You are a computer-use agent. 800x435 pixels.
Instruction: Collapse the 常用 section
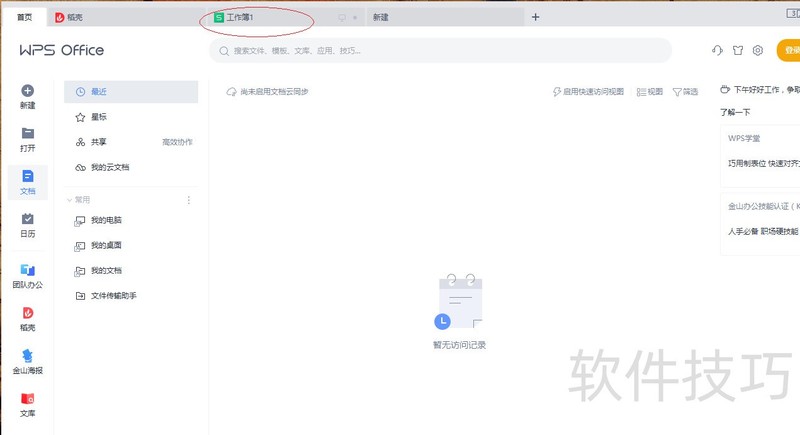coord(69,200)
